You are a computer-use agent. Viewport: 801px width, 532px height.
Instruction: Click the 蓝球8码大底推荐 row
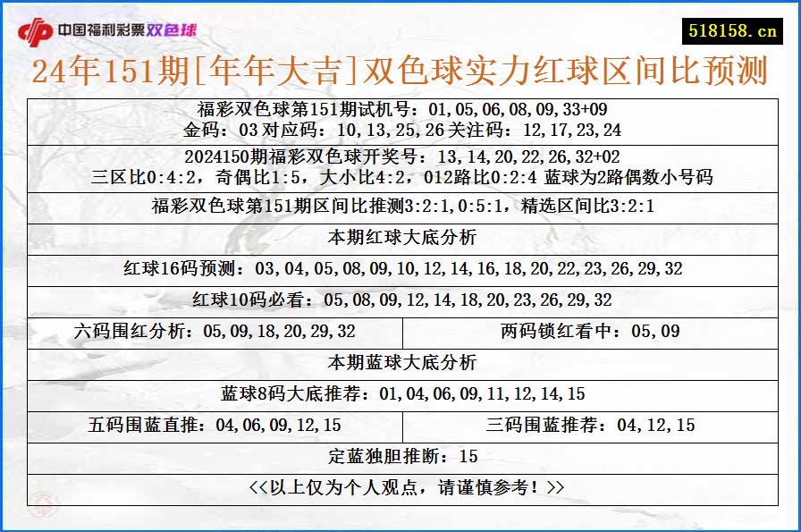coord(400,391)
